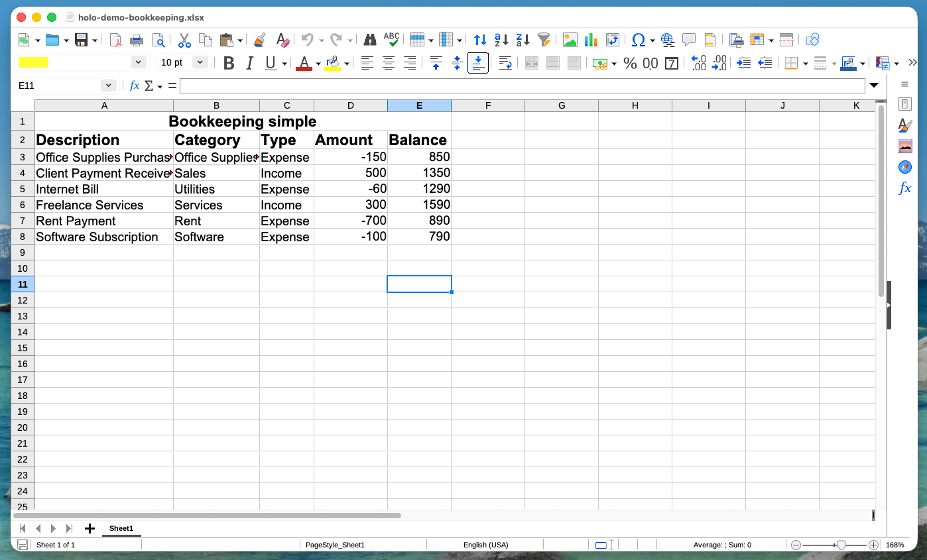Sort descending Z to A
This screenshot has height=560, width=927.
[523, 40]
